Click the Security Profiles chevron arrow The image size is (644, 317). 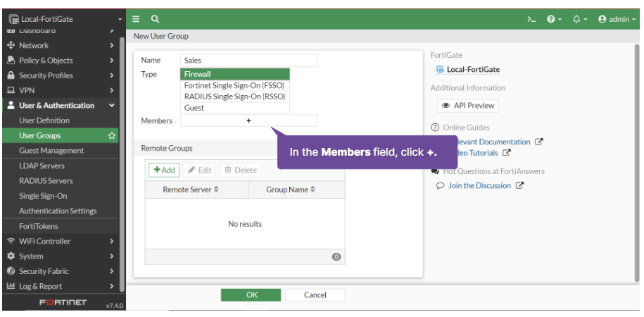(112, 75)
